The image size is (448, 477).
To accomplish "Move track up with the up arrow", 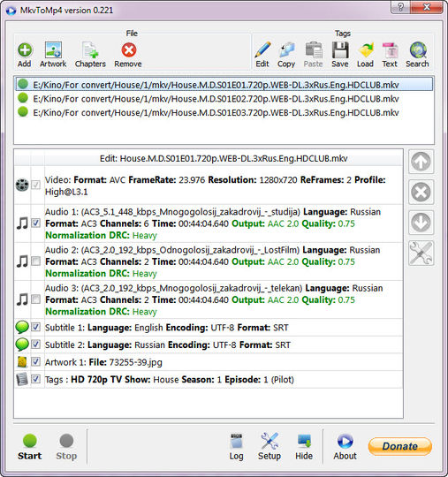I will pos(421,162).
